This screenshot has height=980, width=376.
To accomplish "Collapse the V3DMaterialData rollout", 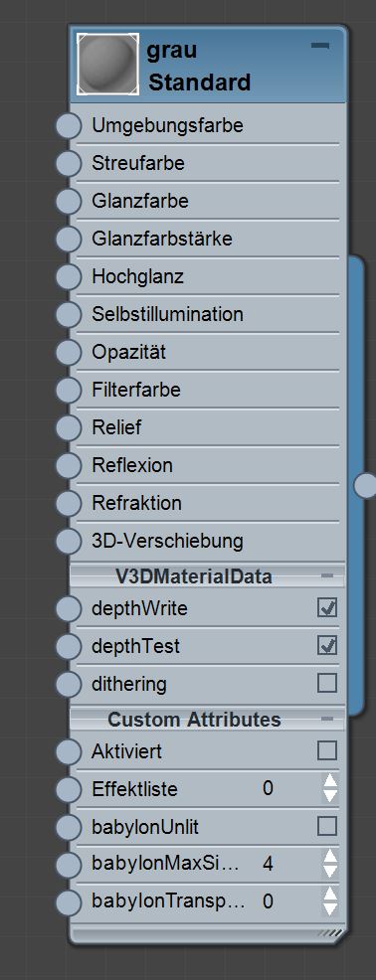I will coord(327,575).
